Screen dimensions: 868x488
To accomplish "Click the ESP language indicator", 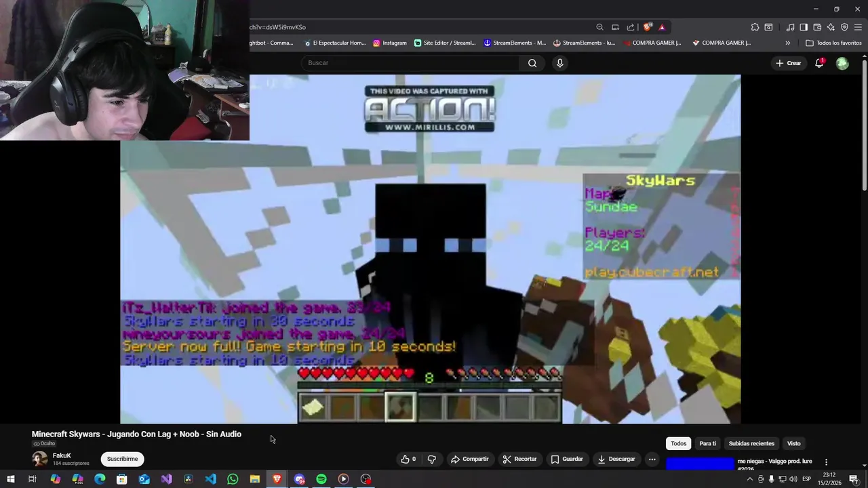I will (805, 479).
